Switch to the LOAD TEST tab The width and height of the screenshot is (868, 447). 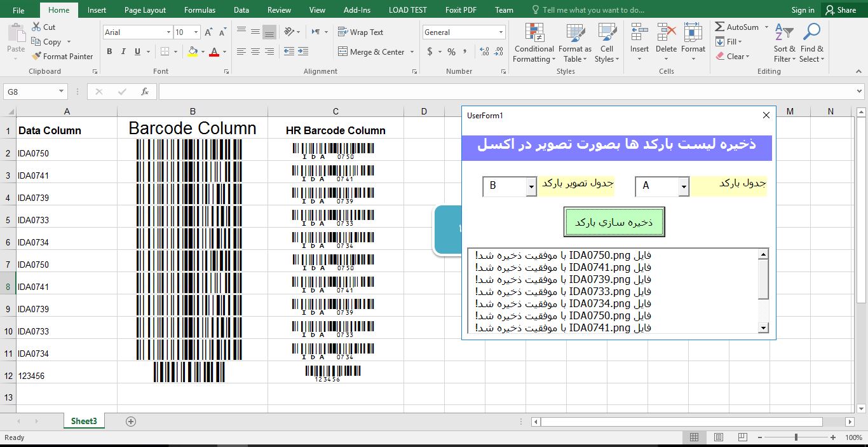(407, 10)
